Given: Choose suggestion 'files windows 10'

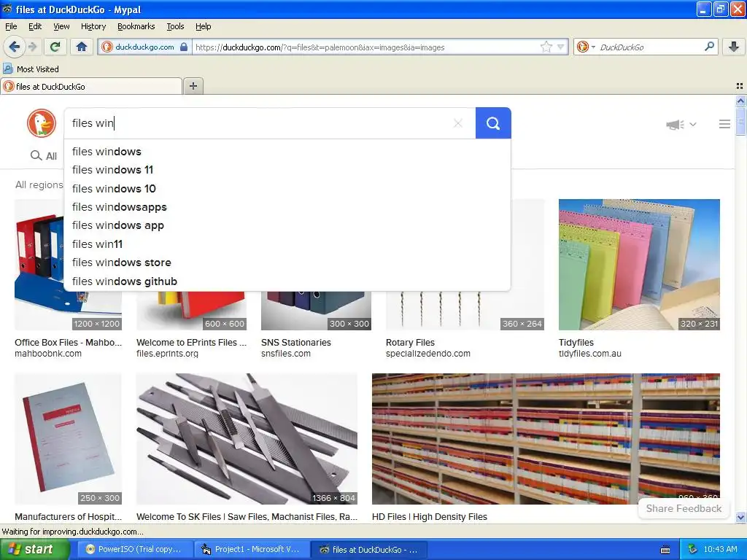Looking at the screenshot, I should tap(287, 189).
